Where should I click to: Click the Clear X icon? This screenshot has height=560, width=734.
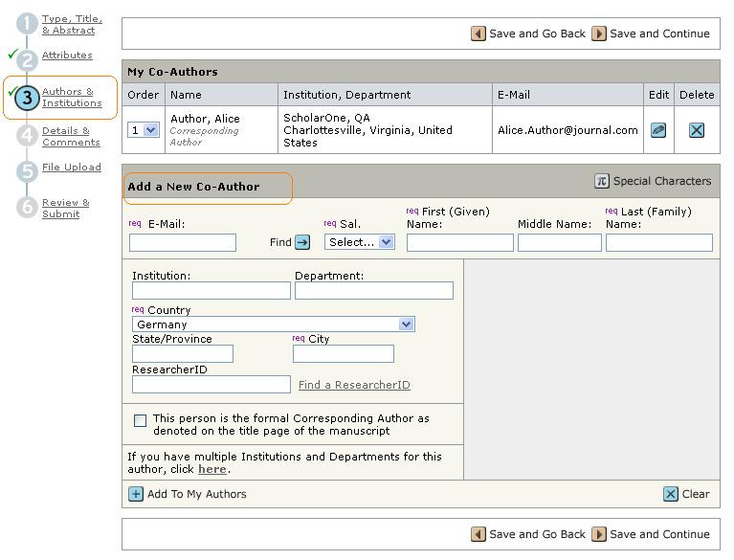pos(671,494)
